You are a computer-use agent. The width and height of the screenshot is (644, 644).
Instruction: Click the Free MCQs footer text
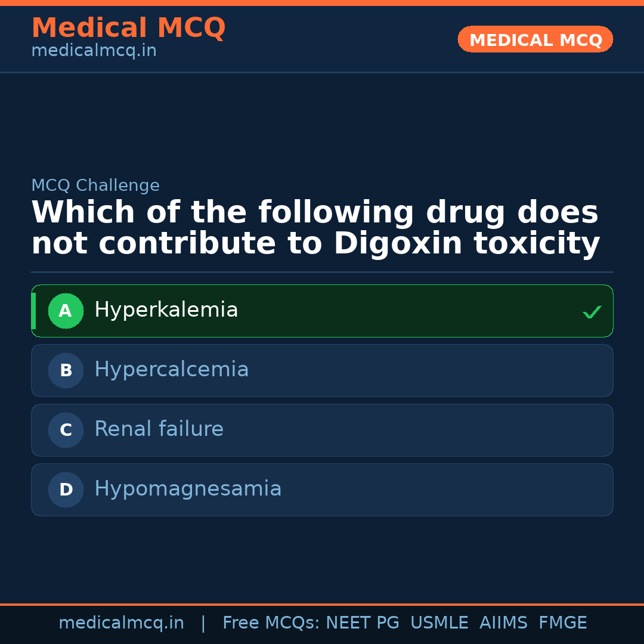(271, 623)
